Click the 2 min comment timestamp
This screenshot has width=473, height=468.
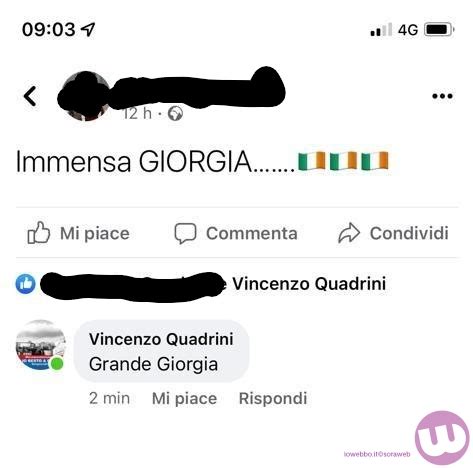[x=109, y=398]
